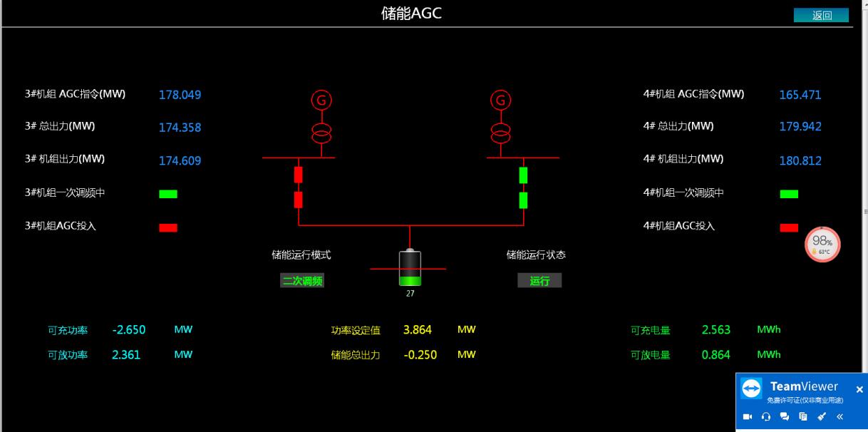The width and height of the screenshot is (868, 432).
Task: Click the 二次调频 operating mode button
Action: coord(302,281)
